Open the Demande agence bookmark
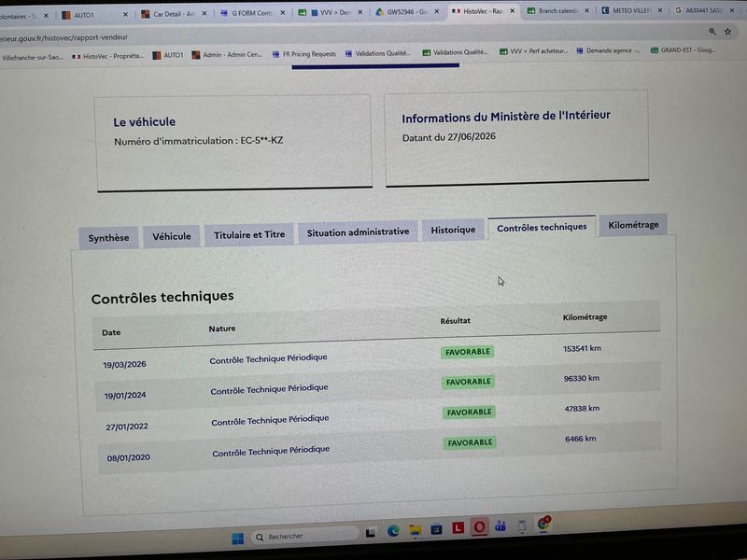The width and height of the screenshot is (747, 560). pos(609,50)
